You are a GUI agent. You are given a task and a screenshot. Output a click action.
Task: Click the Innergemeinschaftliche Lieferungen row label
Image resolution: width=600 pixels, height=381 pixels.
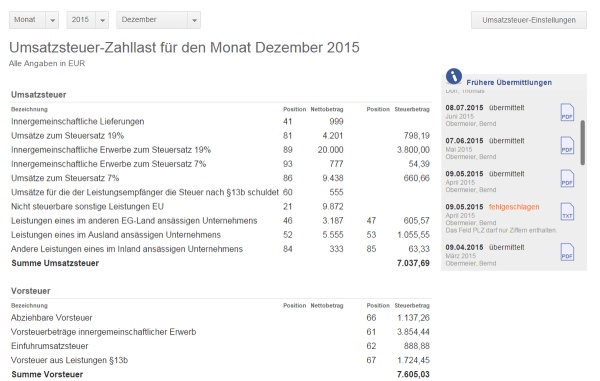(78, 122)
